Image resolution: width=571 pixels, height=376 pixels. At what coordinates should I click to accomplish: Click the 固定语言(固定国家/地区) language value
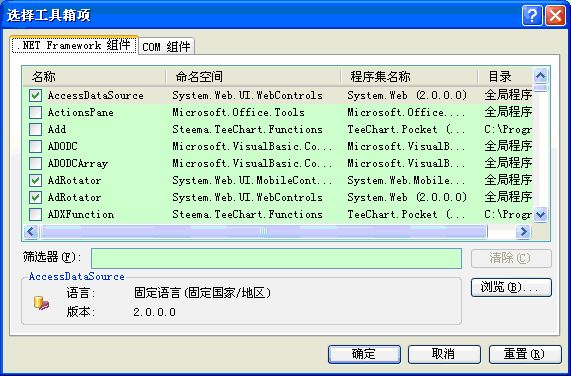tap(202, 293)
